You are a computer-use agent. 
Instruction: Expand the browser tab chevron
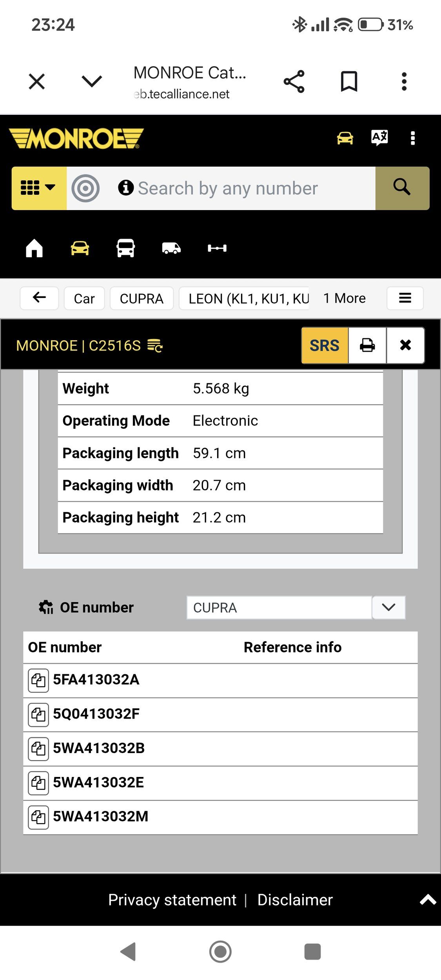point(92,82)
